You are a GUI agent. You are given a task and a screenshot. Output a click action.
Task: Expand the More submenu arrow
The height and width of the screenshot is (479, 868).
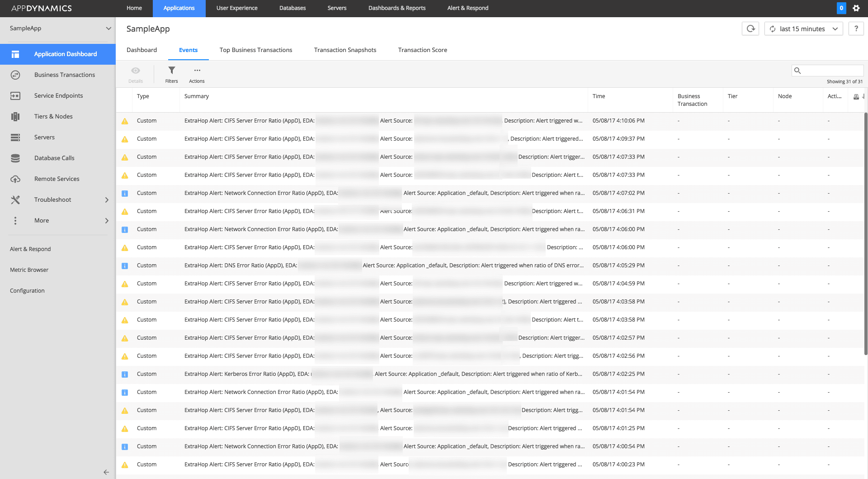click(x=107, y=221)
